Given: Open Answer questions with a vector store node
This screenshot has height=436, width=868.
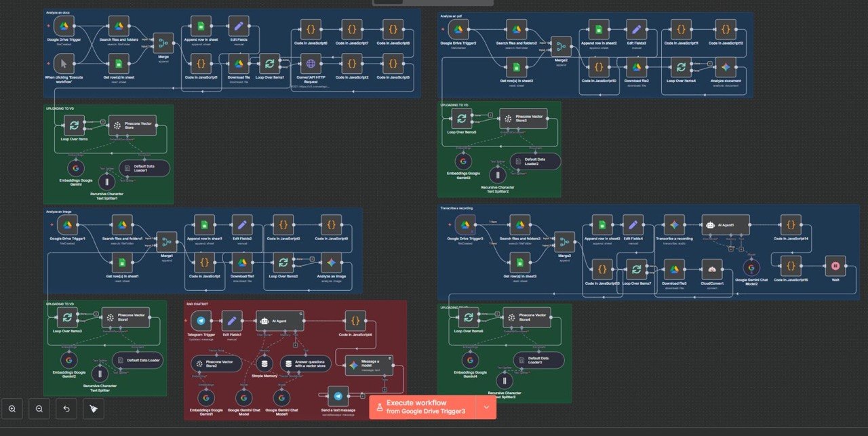Looking at the screenshot, I should pyautogui.click(x=306, y=363).
